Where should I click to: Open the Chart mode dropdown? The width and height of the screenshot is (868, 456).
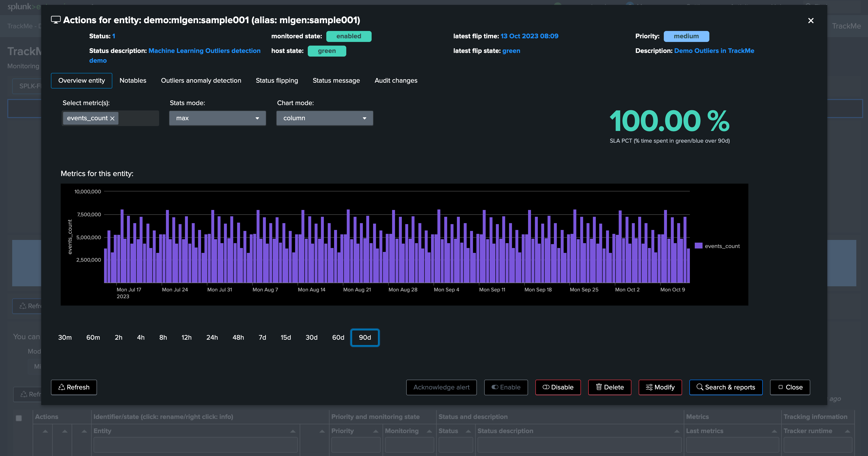[x=325, y=118]
